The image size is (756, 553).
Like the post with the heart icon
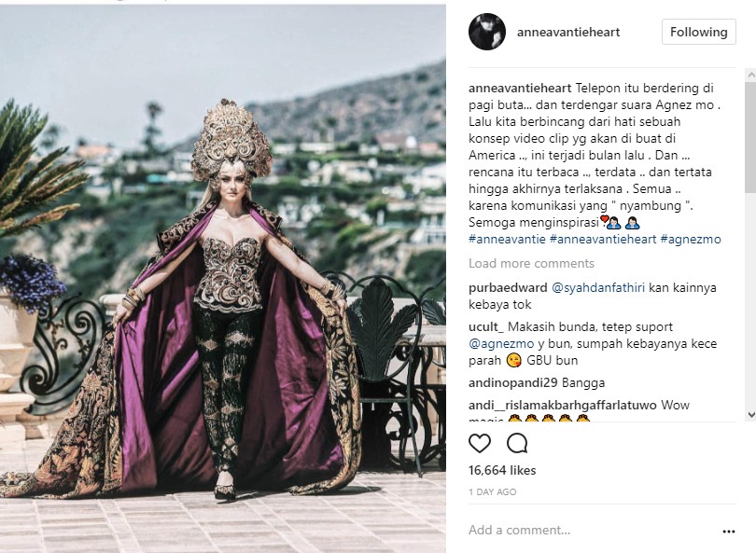tap(480, 443)
